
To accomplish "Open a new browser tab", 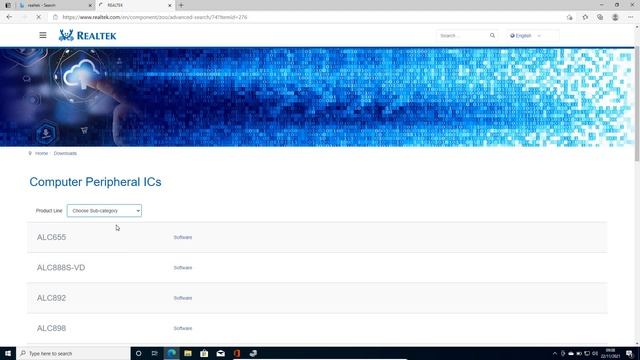I will (x=181, y=5).
